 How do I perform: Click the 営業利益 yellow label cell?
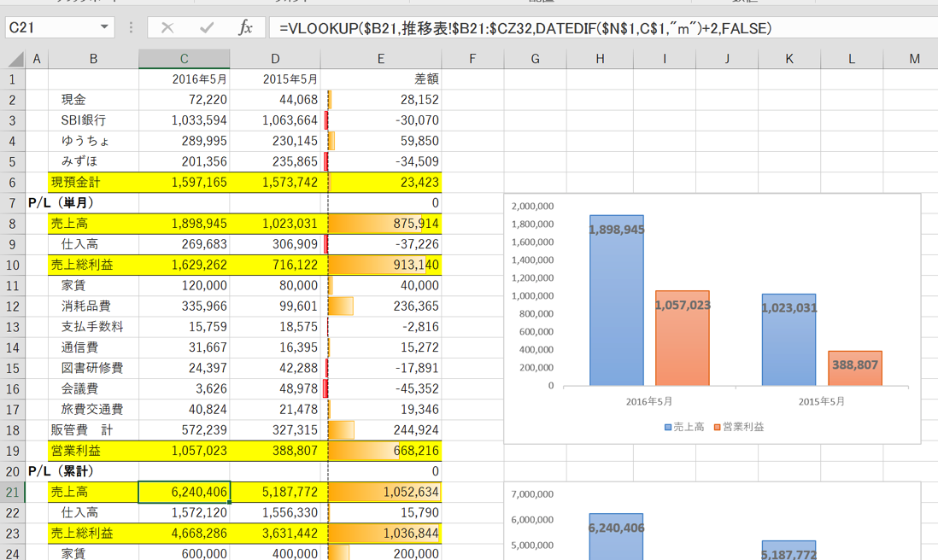93,451
